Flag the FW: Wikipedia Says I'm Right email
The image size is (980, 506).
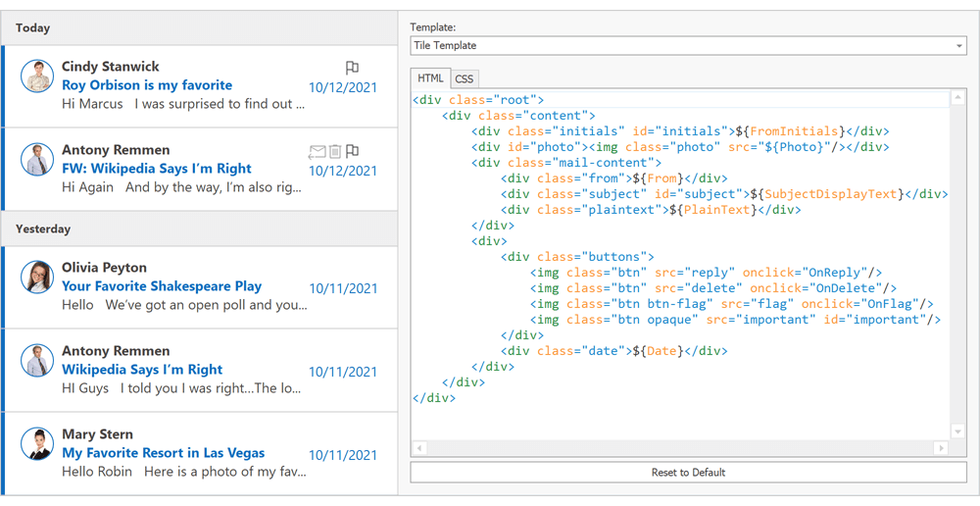point(352,151)
